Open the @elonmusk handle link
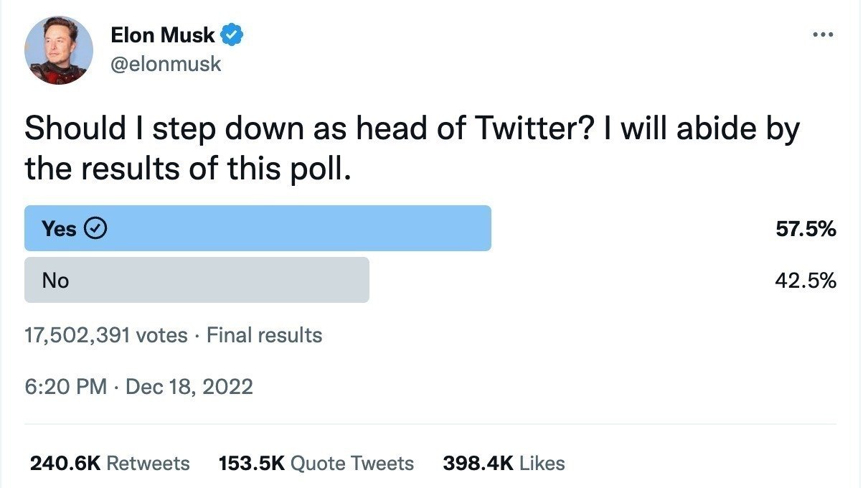Viewport: 868px width, 488px height. click(166, 64)
